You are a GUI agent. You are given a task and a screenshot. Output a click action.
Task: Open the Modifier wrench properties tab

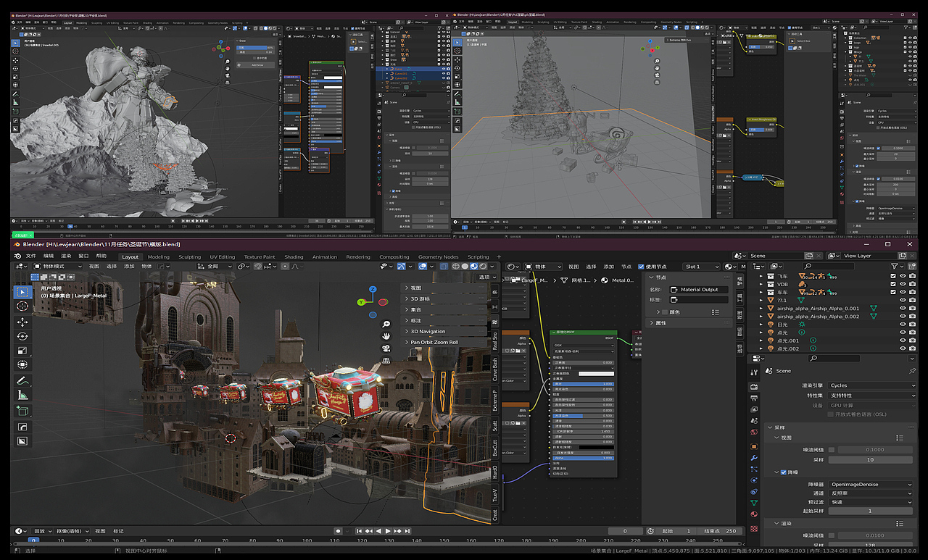coord(755,458)
